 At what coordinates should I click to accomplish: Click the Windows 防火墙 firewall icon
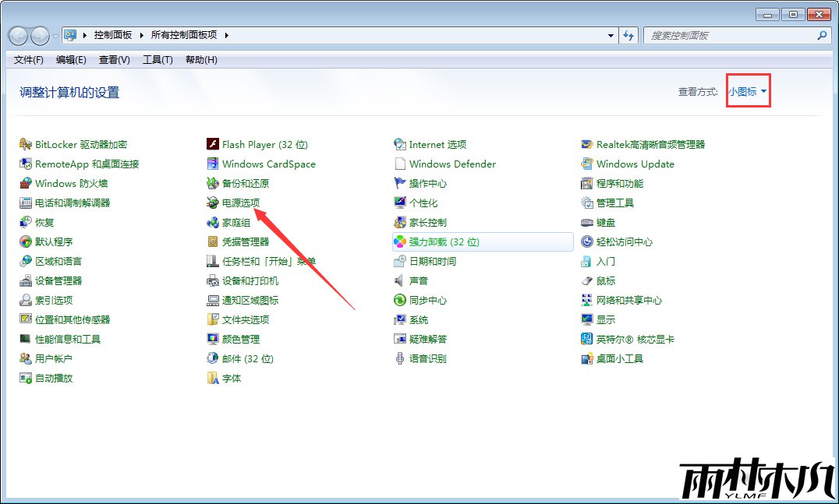26,184
